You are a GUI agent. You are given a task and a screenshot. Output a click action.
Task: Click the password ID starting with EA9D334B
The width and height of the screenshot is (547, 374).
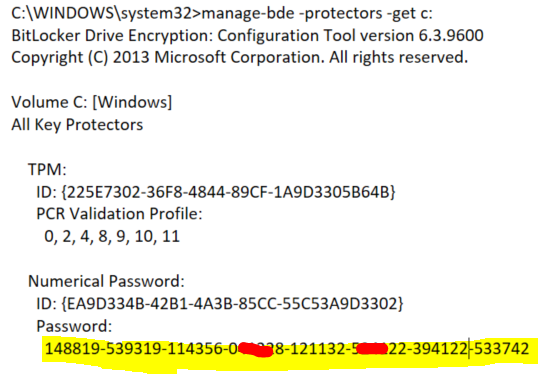click(x=220, y=304)
